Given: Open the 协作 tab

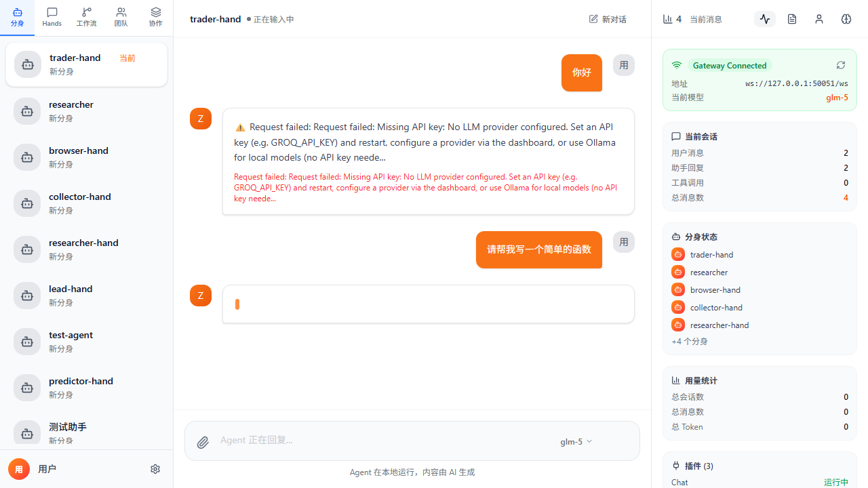Looking at the screenshot, I should (156, 18).
